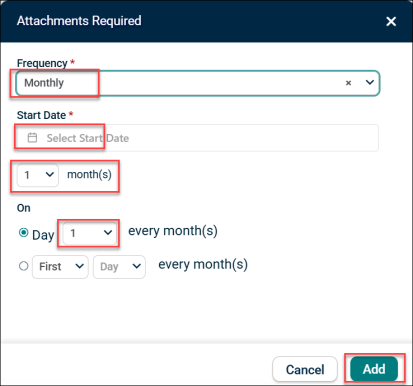This screenshot has height=386, width=413.
Task: Close the Attachments Required dialog
Action: click(x=391, y=21)
